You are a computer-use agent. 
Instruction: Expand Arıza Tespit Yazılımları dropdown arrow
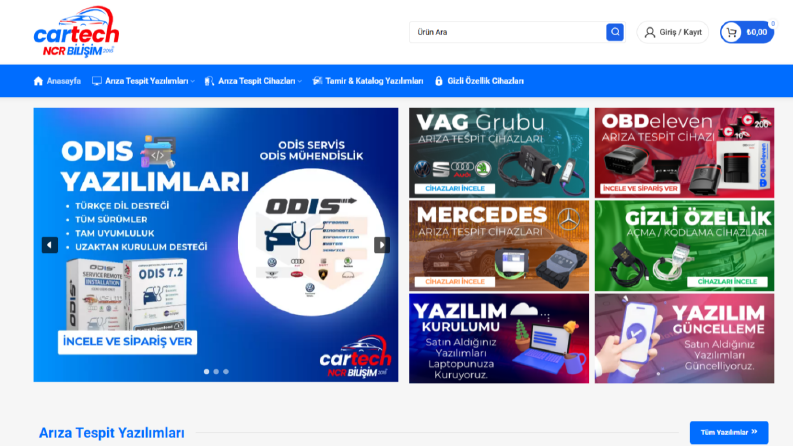coord(193,81)
